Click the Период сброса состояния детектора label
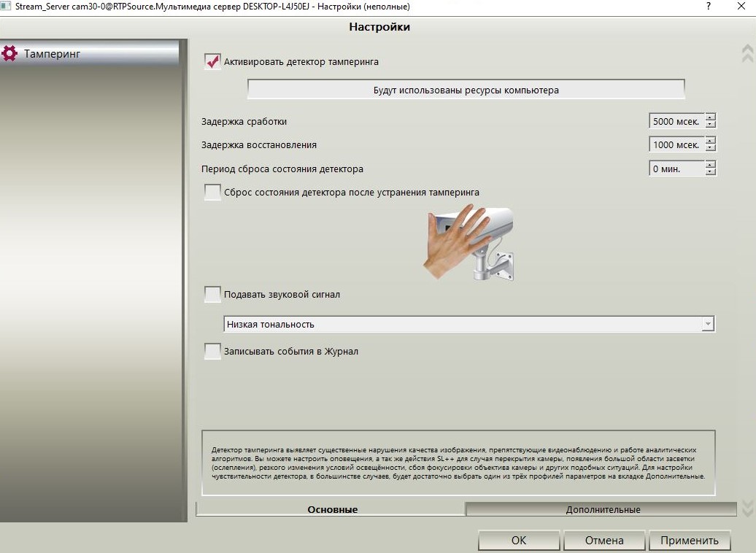Screen dimensions: 756x553 [x=282, y=169]
